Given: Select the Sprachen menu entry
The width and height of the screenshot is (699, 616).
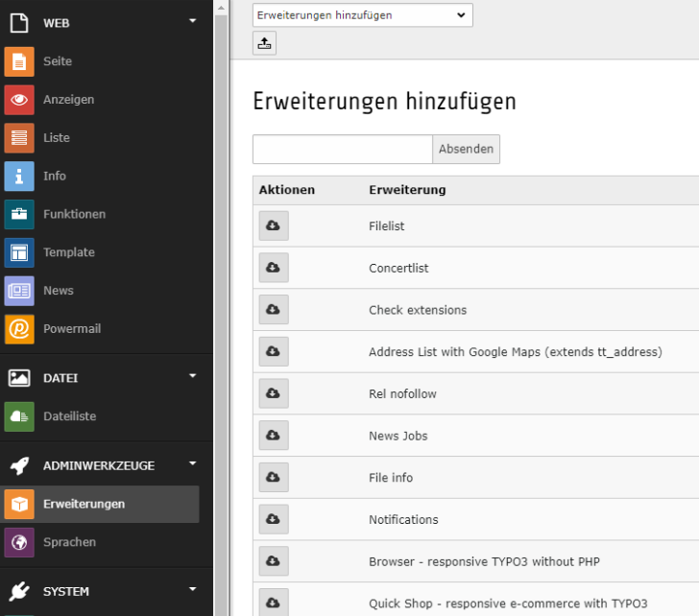Looking at the screenshot, I should click(69, 542).
